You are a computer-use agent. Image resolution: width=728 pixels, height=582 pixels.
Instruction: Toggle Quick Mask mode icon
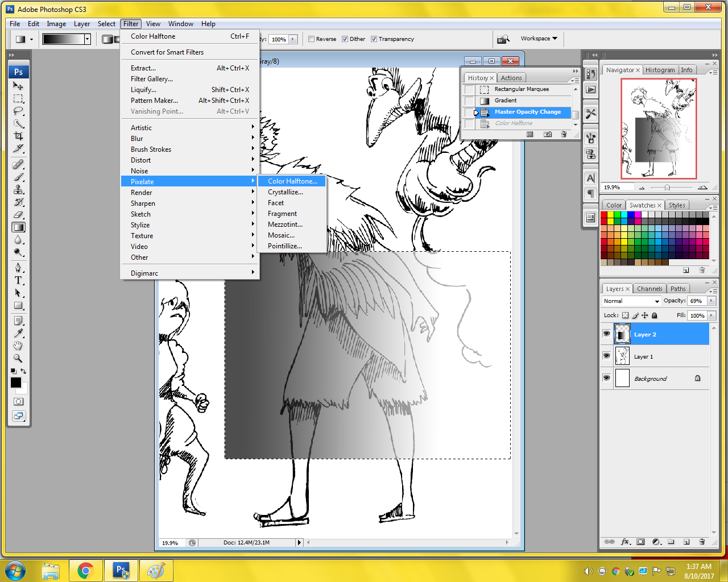[18, 401]
